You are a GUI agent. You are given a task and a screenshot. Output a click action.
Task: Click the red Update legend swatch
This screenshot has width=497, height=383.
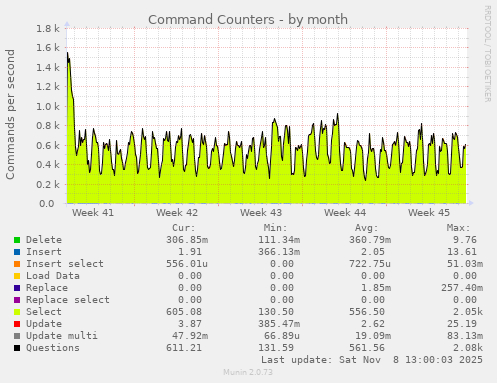[x=17, y=324]
